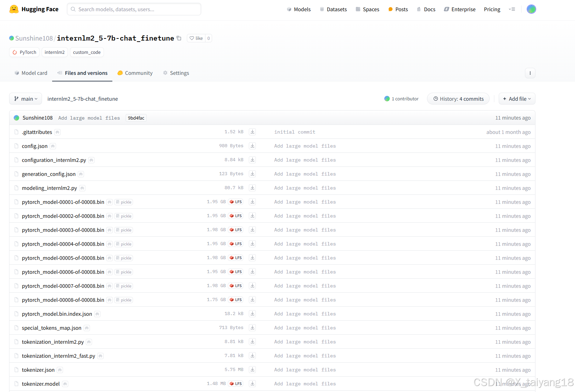The height and width of the screenshot is (392, 575).
Task: Click the internlm2 tag
Action: tap(55, 52)
